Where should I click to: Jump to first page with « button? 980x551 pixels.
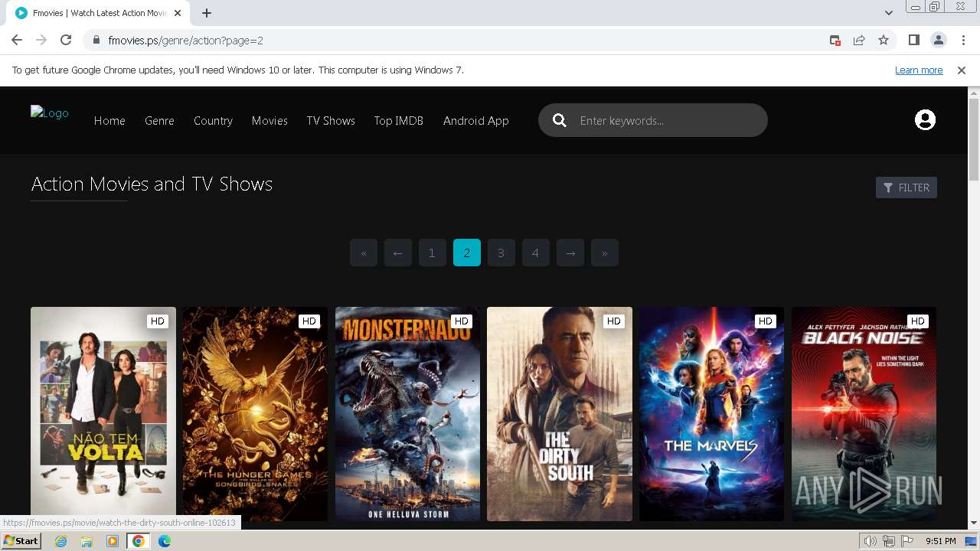point(364,253)
